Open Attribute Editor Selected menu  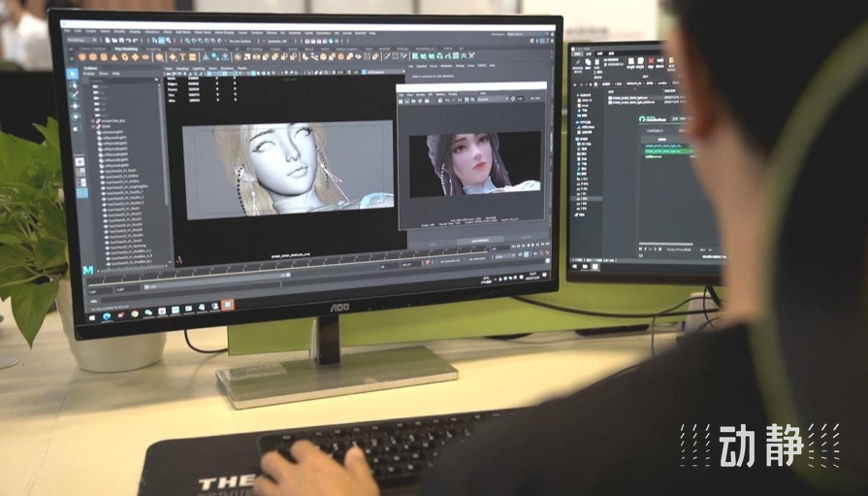(422, 66)
